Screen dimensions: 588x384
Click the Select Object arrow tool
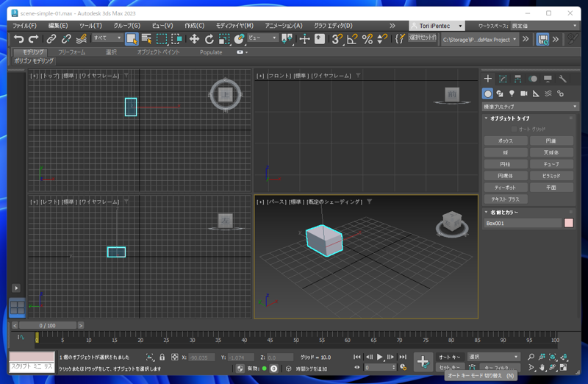[x=132, y=39]
